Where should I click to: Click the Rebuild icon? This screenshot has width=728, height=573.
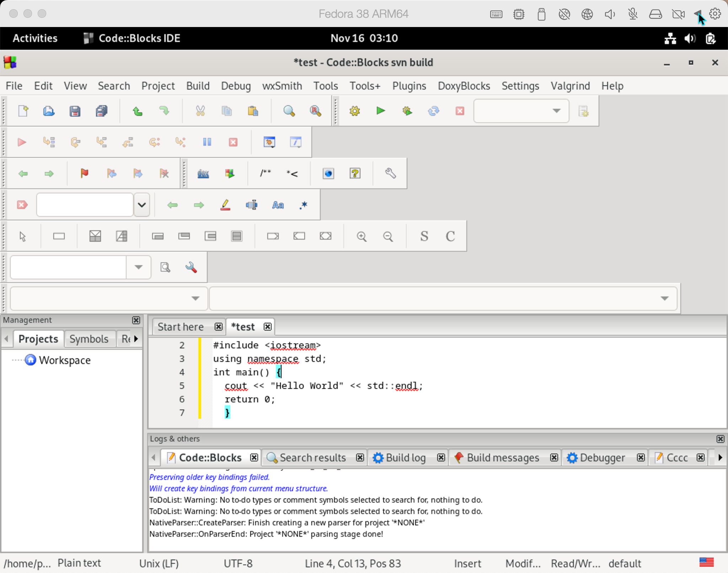tap(433, 111)
